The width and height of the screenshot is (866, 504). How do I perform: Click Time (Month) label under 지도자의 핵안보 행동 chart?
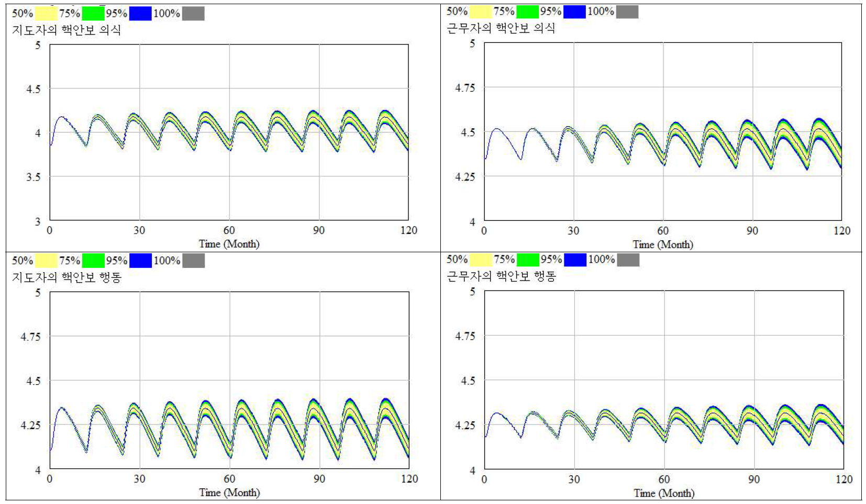(x=229, y=492)
